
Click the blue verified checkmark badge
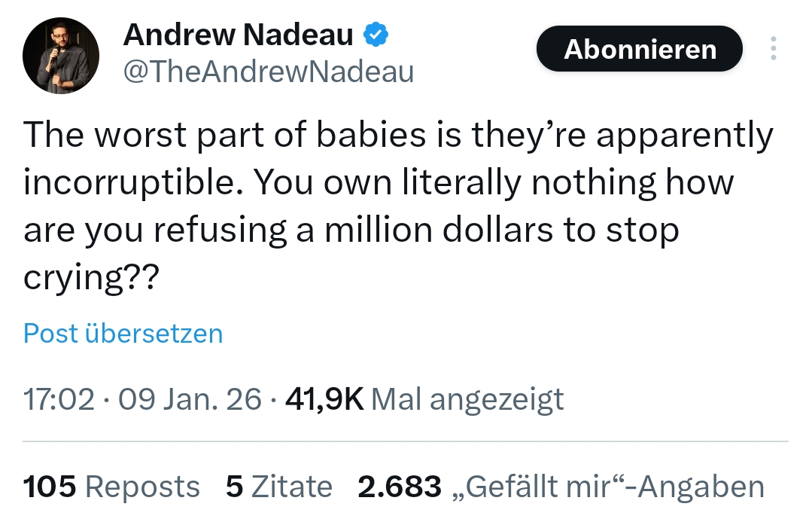[376, 35]
